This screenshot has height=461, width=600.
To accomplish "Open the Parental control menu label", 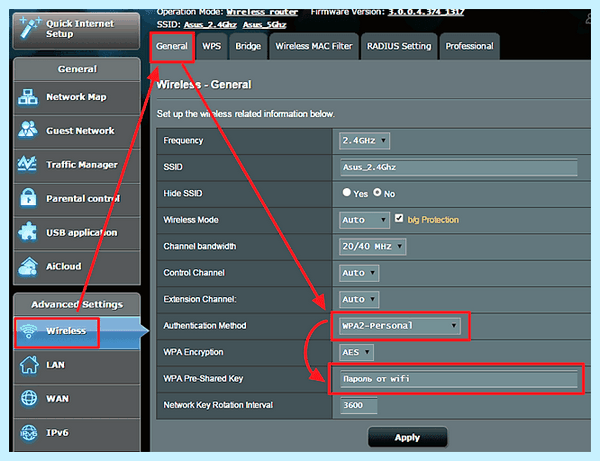I will click(83, 199).
